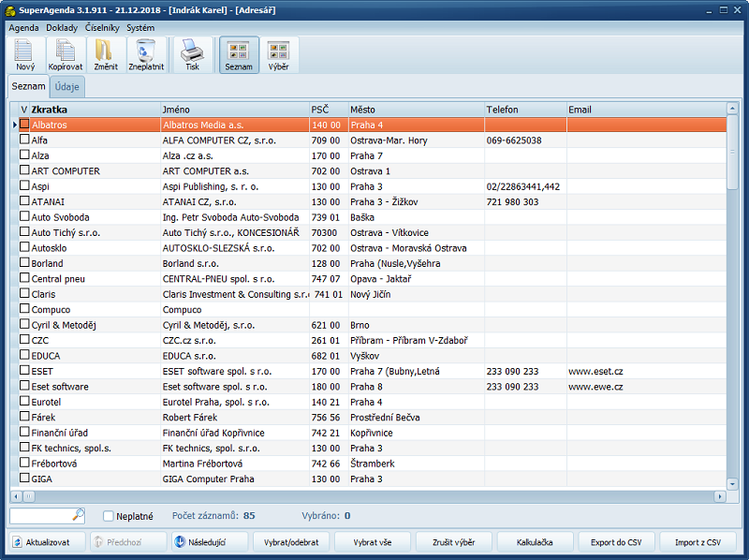Check the Alza row checkbox

tap(24, 155)
